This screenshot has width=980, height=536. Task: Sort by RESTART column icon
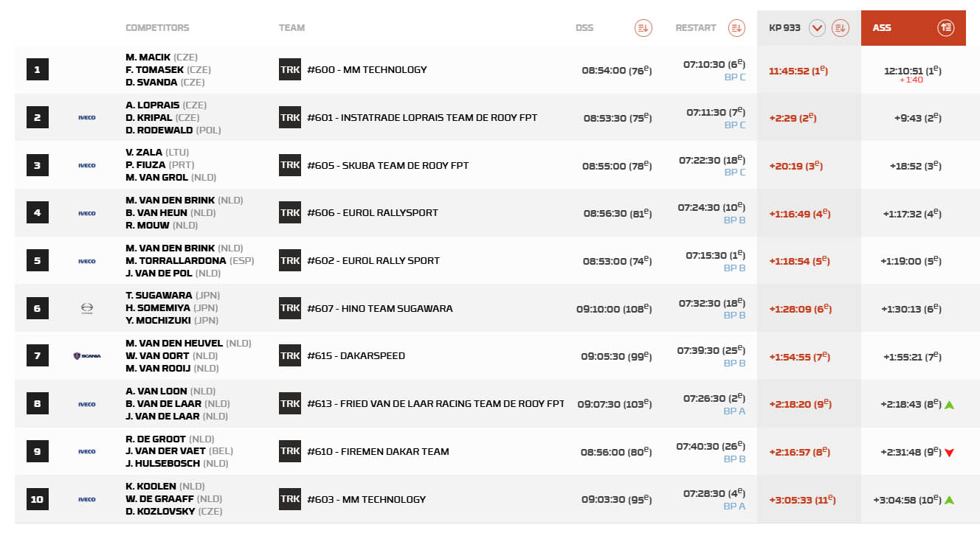tap(736, 28)
